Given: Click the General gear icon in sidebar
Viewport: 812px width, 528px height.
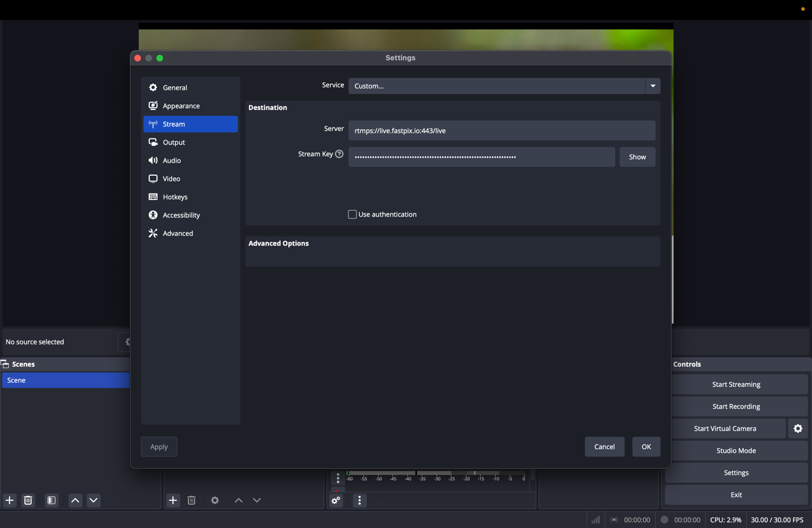Looking at the screenshot, I should click(x=153, y=87).
